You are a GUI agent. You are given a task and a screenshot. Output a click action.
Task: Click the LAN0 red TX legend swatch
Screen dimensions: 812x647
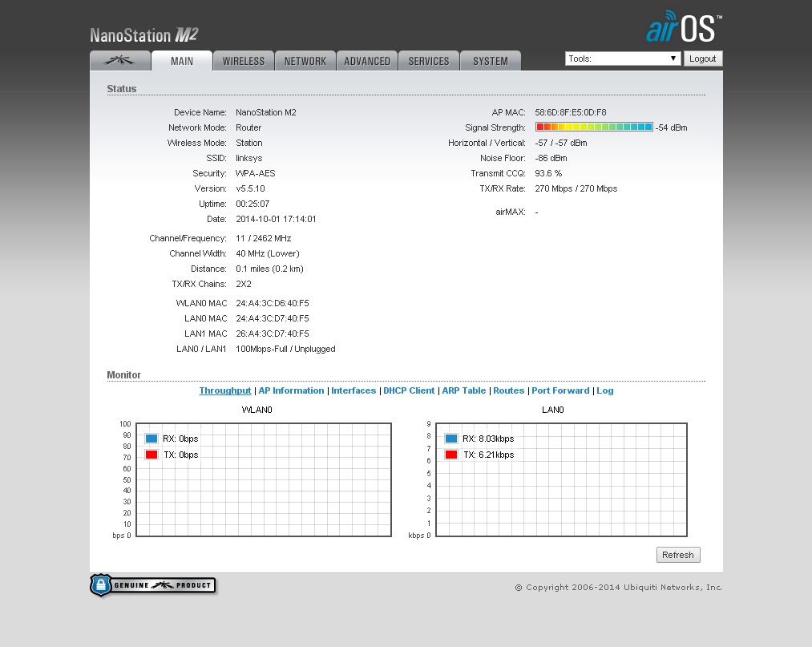point(451,455)
